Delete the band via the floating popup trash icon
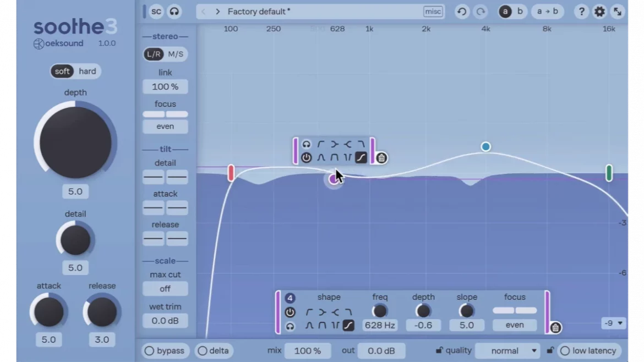Viewport: 644px width, 362px height. pos(381,158)
